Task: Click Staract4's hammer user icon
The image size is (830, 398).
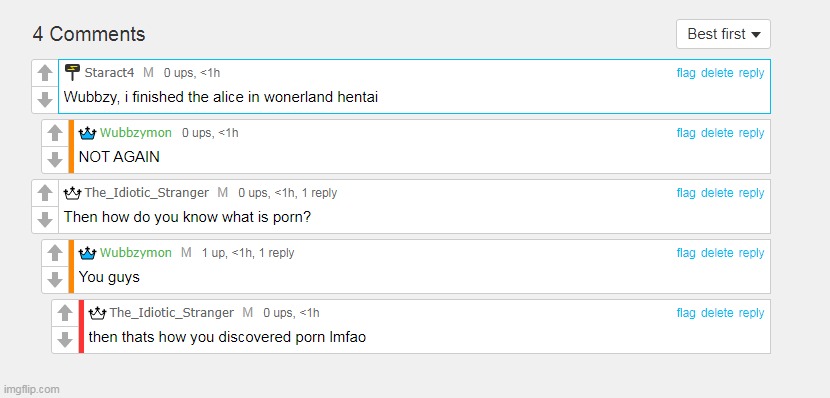Action: coord(73,72)
